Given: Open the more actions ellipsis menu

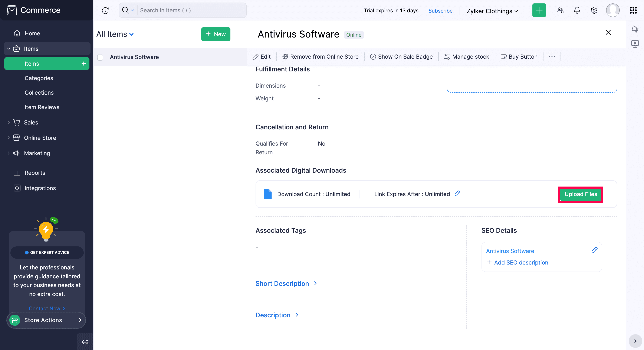Looking at the screenshot, I should click(x=552, y=57).
